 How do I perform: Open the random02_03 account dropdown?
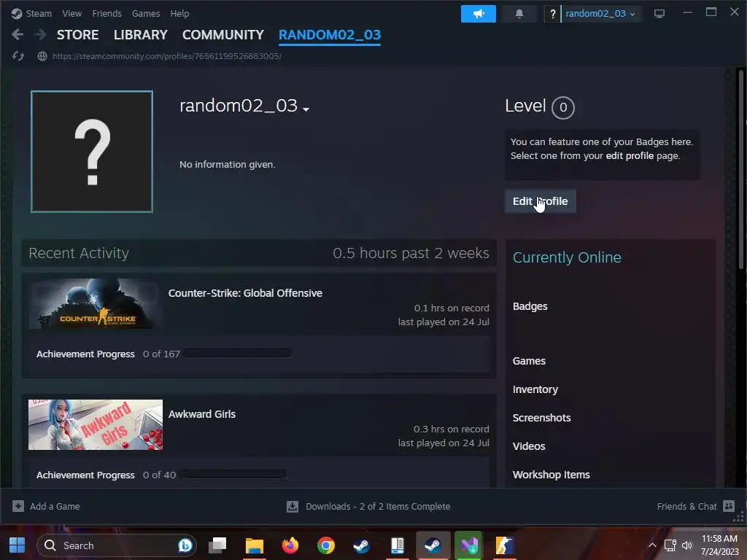(600, 14)
